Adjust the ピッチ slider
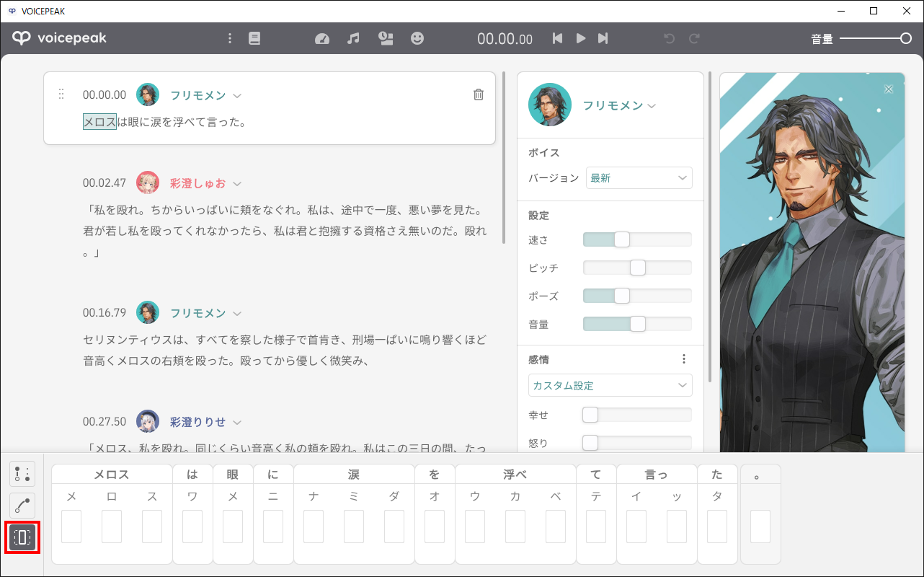Viewport: 924px width, 577px height. click(637, 268)
